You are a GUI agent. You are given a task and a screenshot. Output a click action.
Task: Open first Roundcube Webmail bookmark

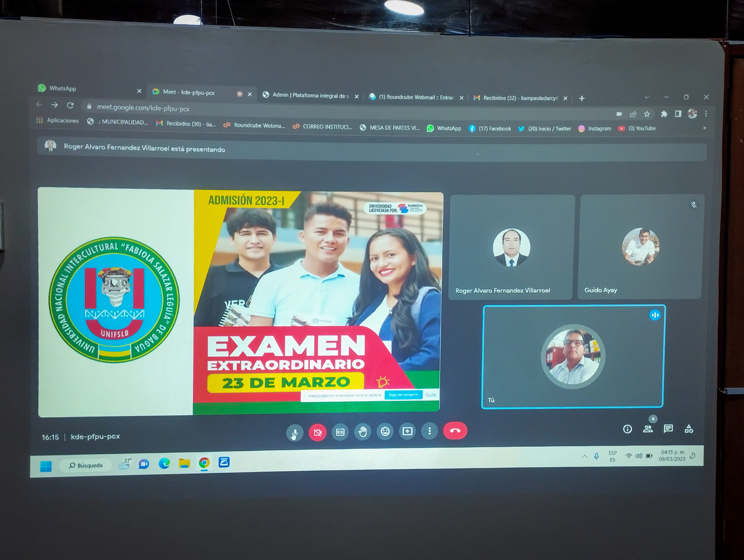point(254,125)
